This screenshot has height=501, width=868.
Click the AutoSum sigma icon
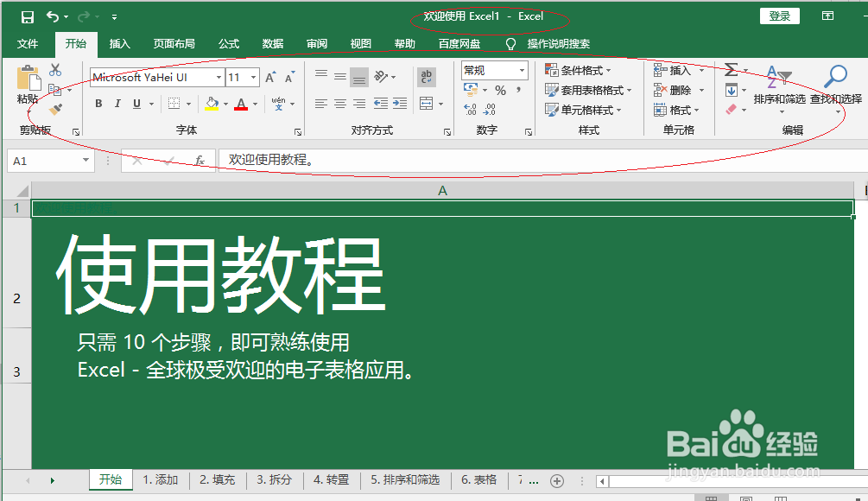(x=732, y=70)
